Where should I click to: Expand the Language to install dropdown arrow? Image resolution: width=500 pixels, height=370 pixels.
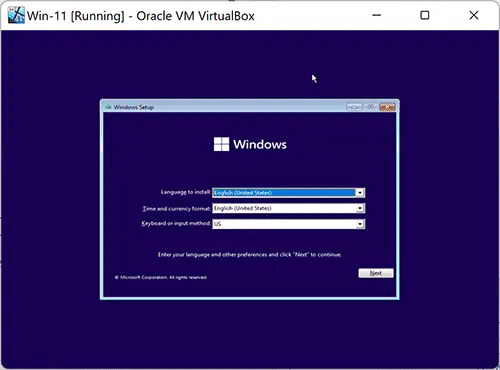coord(360,193)
